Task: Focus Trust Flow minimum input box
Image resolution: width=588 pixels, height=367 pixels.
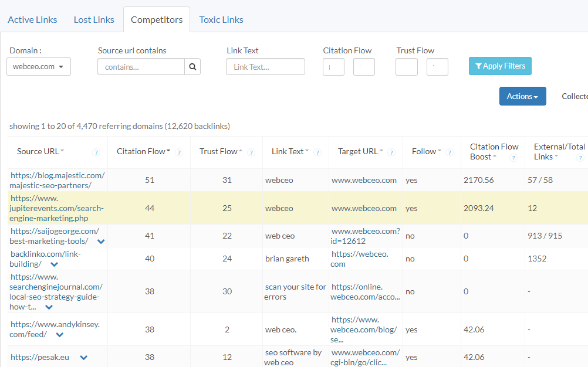Action: point(407,67)
